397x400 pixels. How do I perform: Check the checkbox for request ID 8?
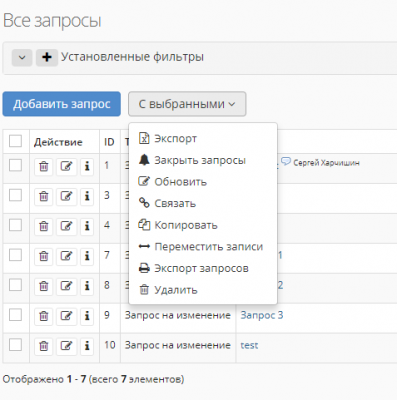[x=15, y=285]
